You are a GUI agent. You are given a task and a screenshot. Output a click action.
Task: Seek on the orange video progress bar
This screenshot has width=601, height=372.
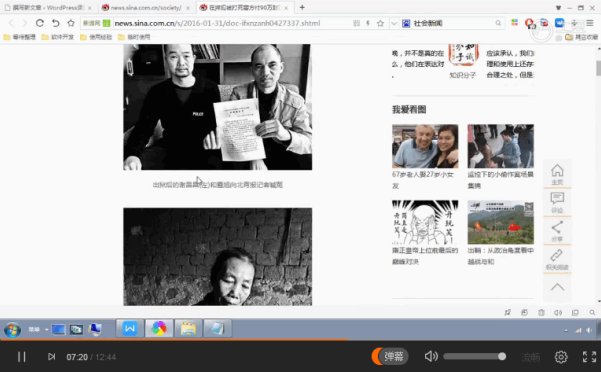[300, 339]
